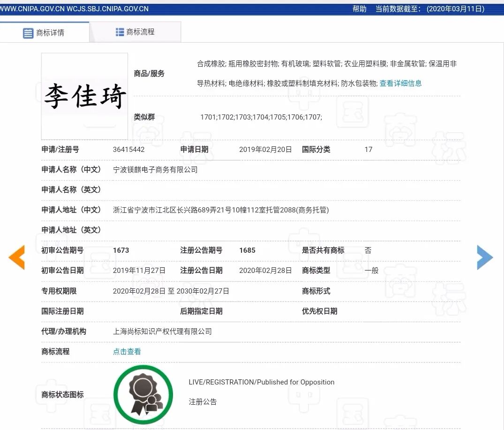Click 帮助 in the top bar
The width and height of the screenshot is (504, 430).
359,8
